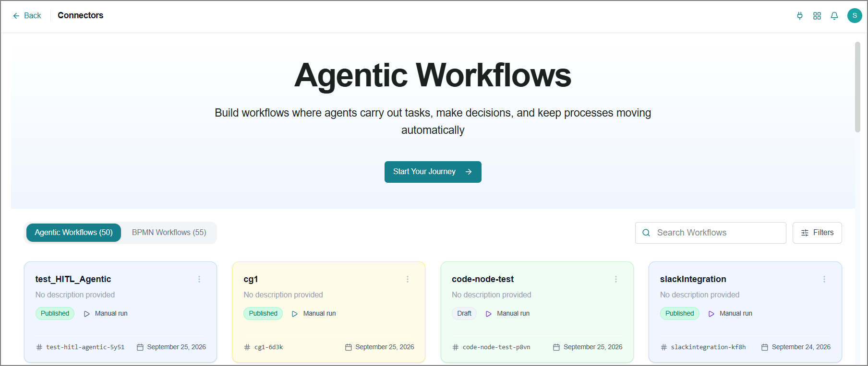
Task: Open the three-dot menu on test_HITL_Agentic card
Action: point(199,279)
